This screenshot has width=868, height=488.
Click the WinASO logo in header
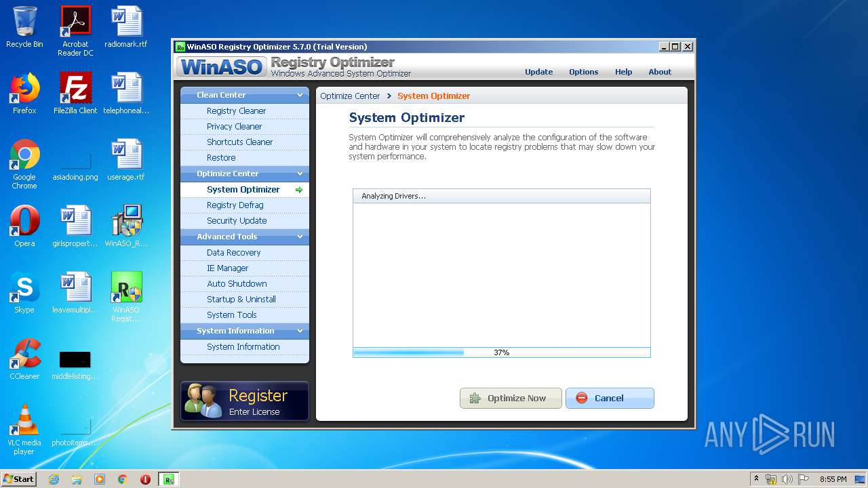[x=222, y=67]
